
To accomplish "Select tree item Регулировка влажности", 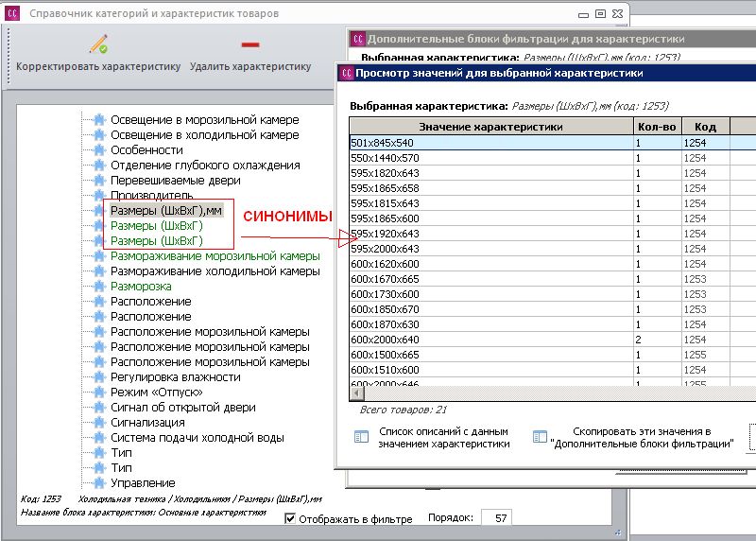I will coord(176,377).
